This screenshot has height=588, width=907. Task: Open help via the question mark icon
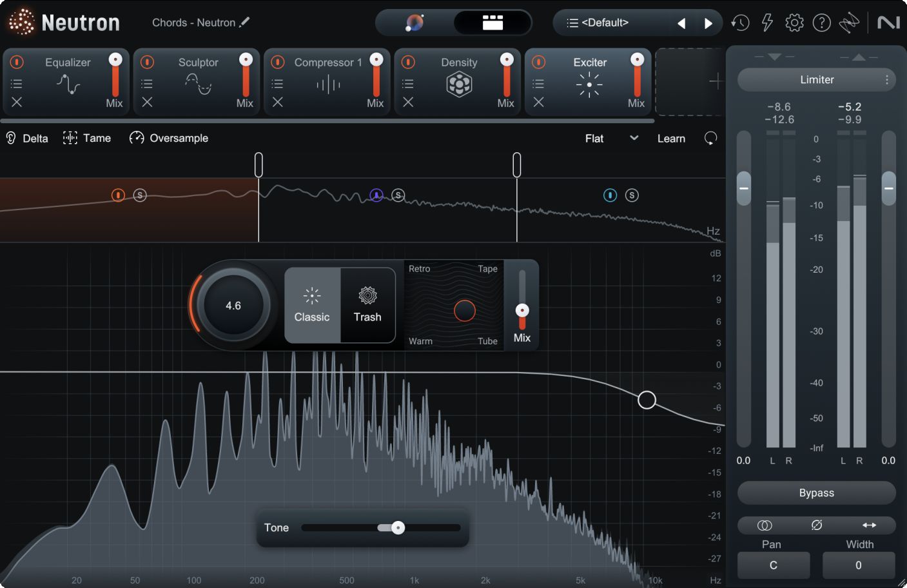click(x=821, y=23)
